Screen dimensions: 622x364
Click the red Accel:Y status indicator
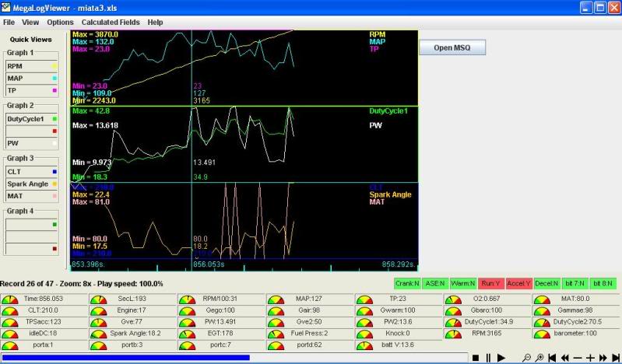[x=519, y=284]
